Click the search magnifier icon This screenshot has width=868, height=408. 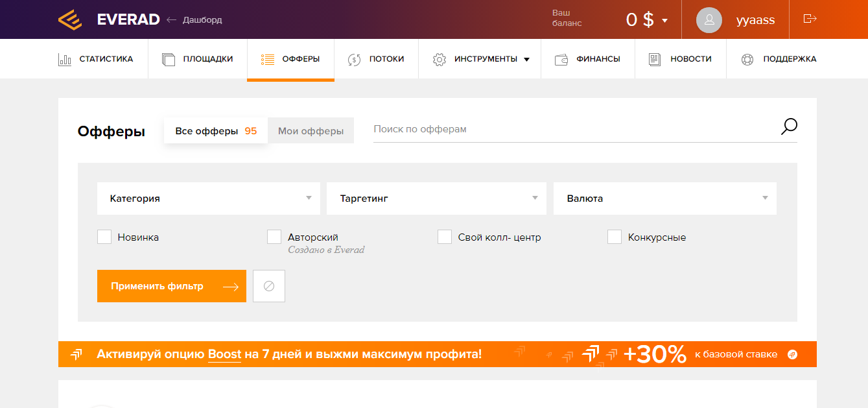click(789, 126)
